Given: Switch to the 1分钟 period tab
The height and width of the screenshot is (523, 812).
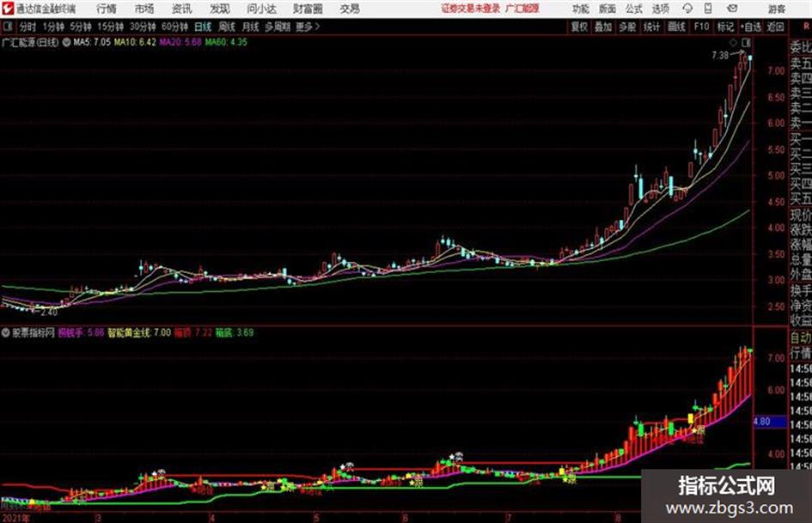Looking at the screenshot, I should (x=52, y=27).
